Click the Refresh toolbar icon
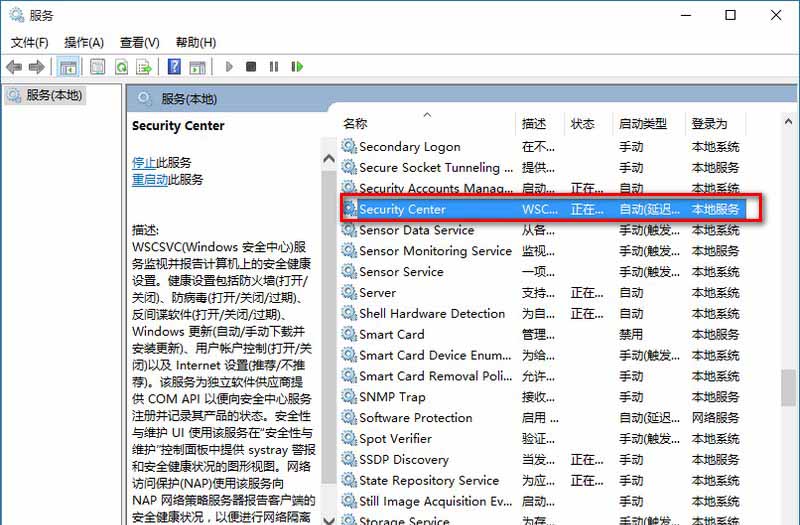Screen dimensions: 800x525 121,67
